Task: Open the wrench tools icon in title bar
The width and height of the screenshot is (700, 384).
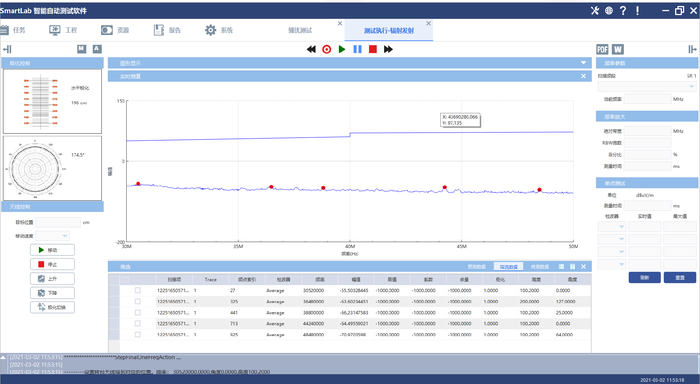Action: pos(595,10)
